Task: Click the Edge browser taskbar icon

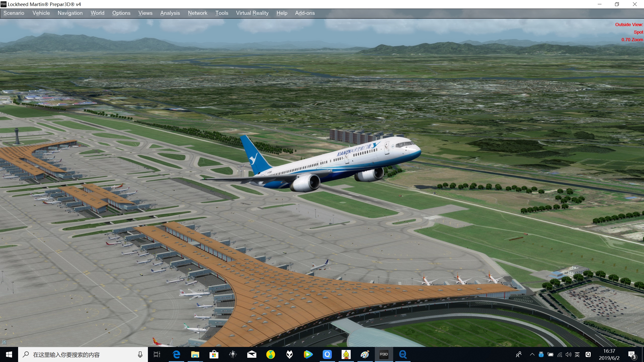Action: tap(176, 354)
